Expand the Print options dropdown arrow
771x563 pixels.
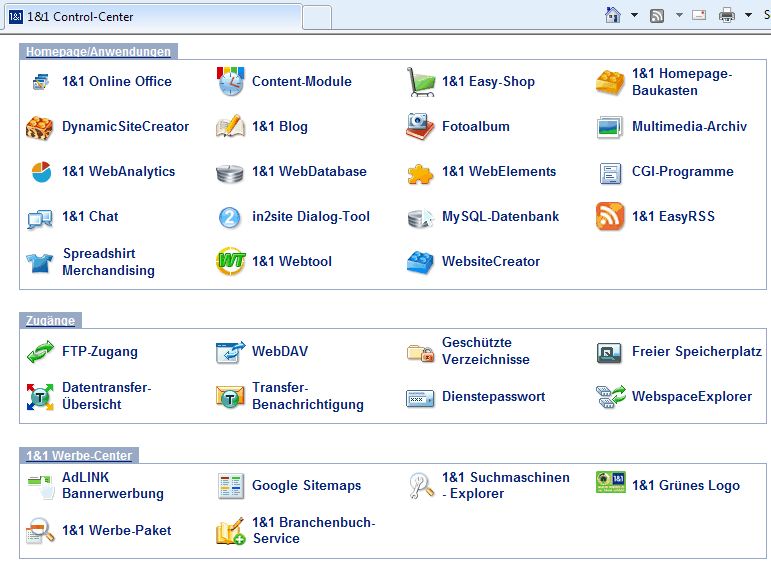click(x=747, y=16)
